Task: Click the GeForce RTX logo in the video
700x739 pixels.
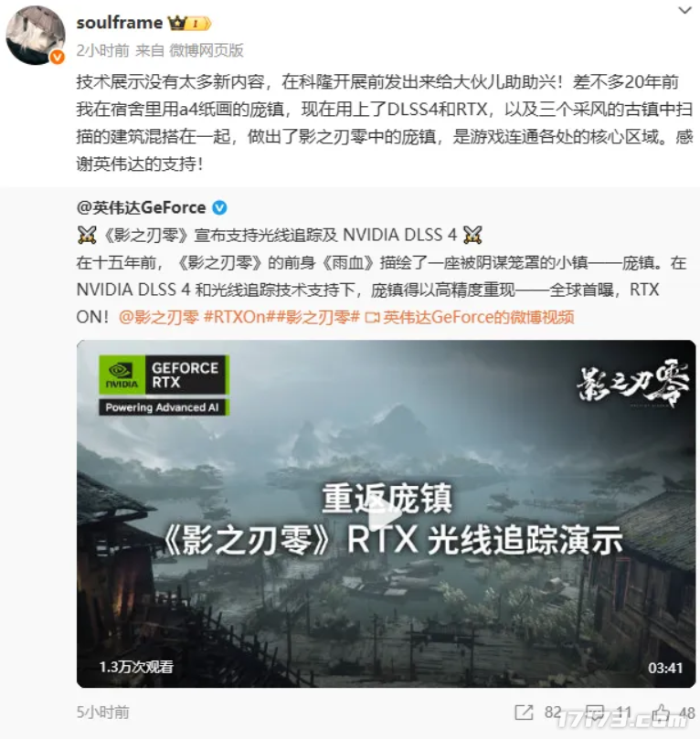Action: (x=164, y=385)
